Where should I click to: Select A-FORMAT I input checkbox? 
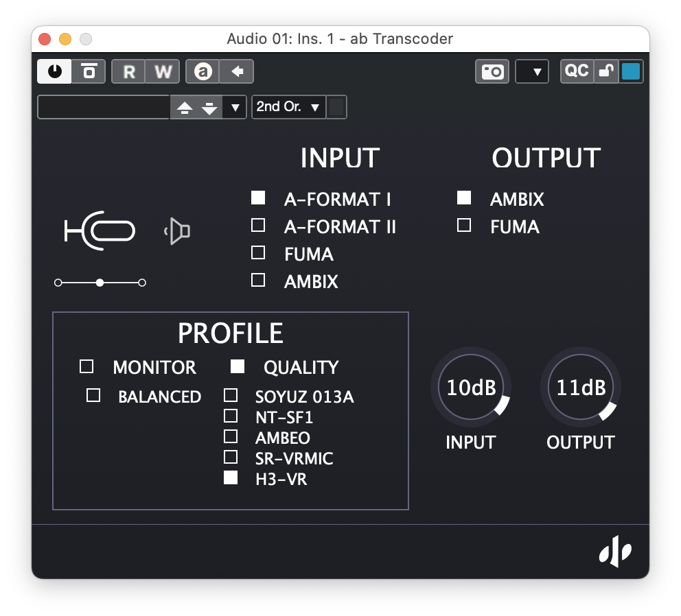click(x=258, y=198)
